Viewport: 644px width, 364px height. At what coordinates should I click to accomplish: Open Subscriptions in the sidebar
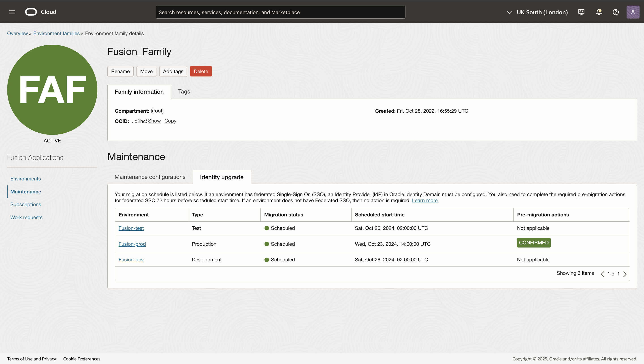(x=26, y=205)
